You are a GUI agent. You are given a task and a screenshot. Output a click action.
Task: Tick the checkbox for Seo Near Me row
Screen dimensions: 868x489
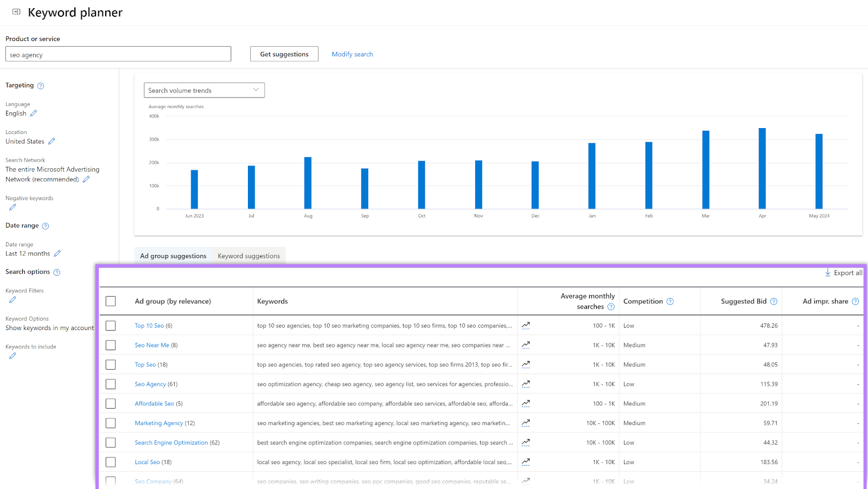click(111, 345)
